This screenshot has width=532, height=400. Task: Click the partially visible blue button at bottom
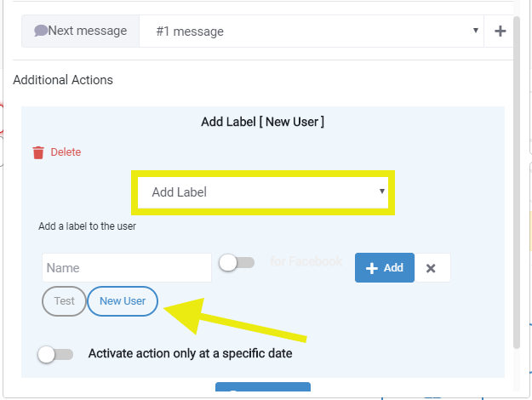(263, 386)
